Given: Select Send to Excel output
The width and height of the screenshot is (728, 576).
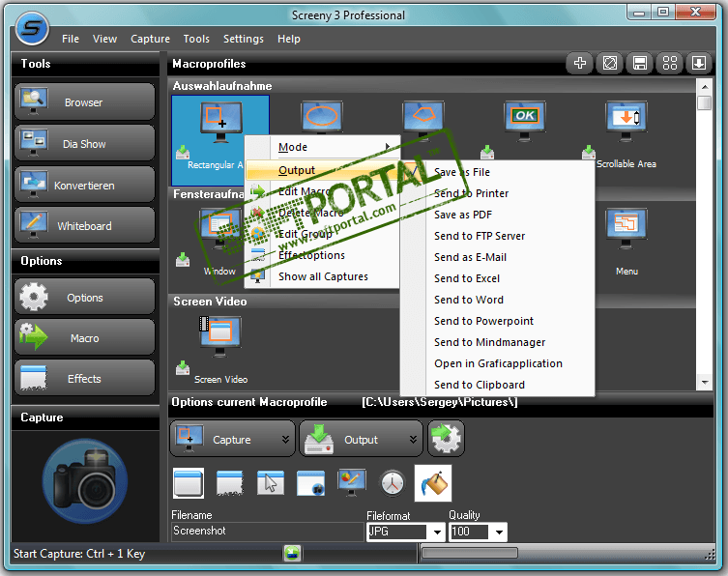Looking at the screenshot, I should [497, 279].
